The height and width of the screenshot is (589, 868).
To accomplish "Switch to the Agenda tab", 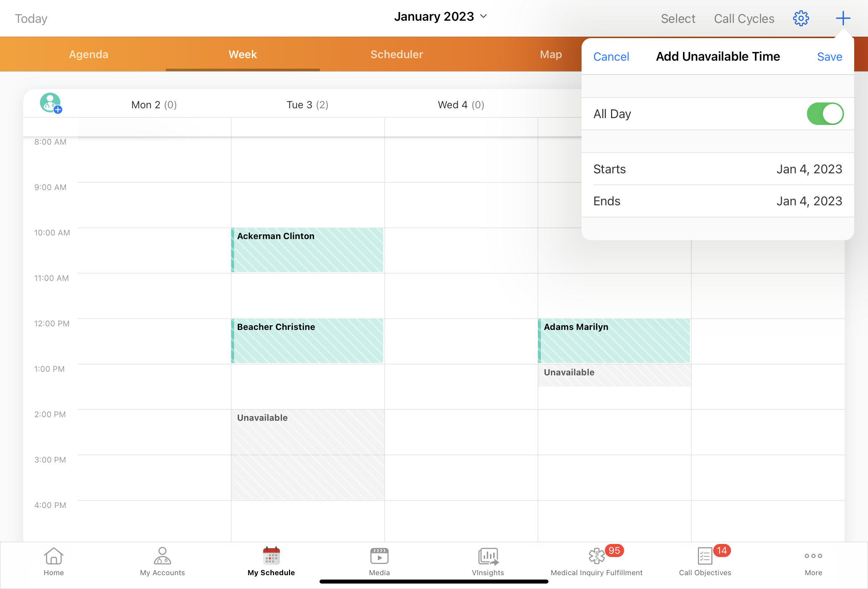I will click(x=89, y=55).
